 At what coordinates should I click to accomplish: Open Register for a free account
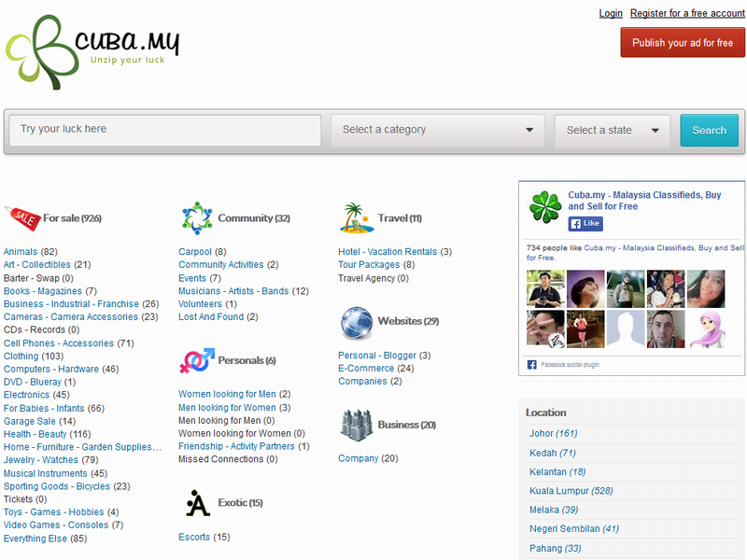687,13
